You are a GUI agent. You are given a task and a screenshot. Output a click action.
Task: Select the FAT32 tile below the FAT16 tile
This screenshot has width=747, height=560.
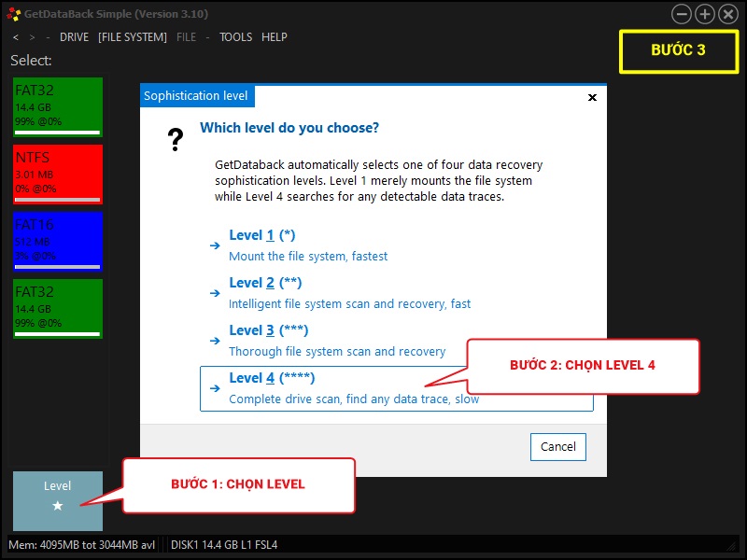[x=58, y=309]
